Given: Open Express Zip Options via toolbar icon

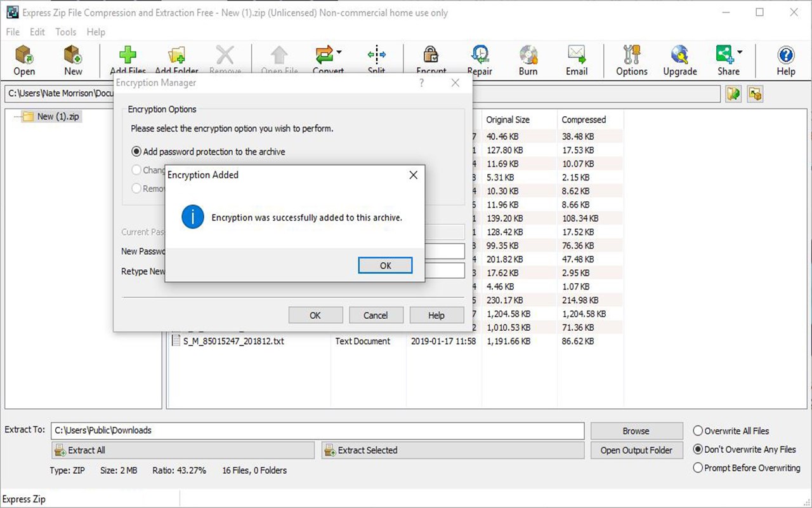Looking at the screenshot, I should coord(631,60).
